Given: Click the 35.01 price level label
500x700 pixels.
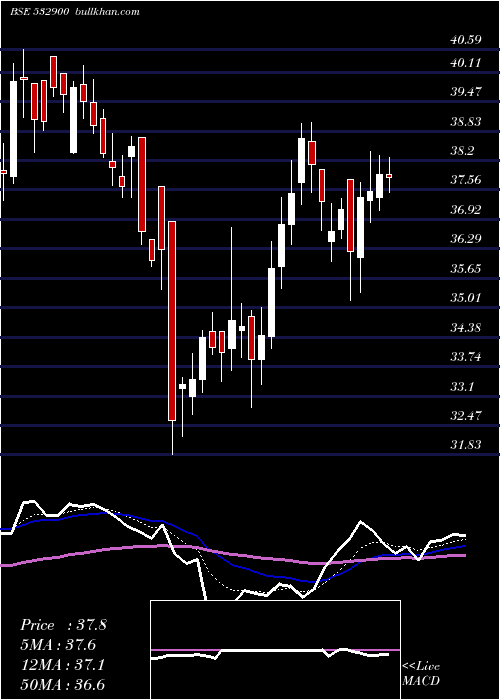Looking at the screenshot, I should (466, 298).
